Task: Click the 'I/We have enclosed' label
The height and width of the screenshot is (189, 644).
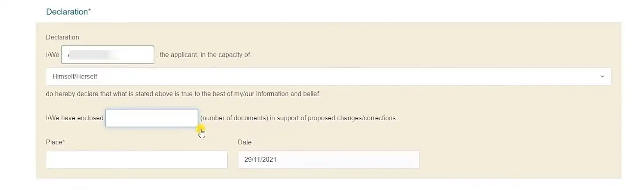Action: [74, 118]
